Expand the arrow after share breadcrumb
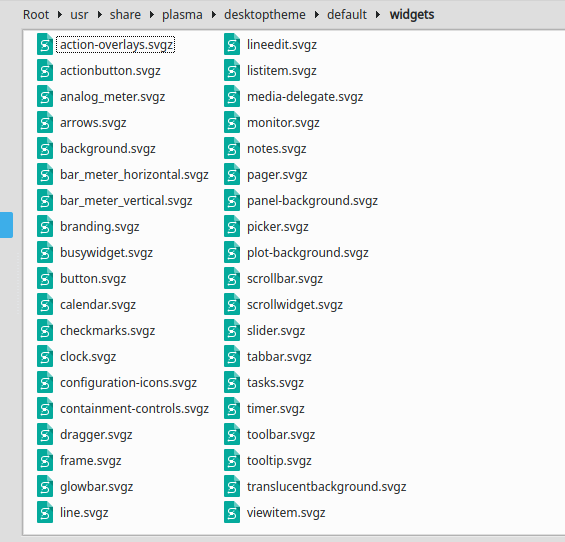Image resolution: width=565 pixels, height=542 pixels. point(152,15)
